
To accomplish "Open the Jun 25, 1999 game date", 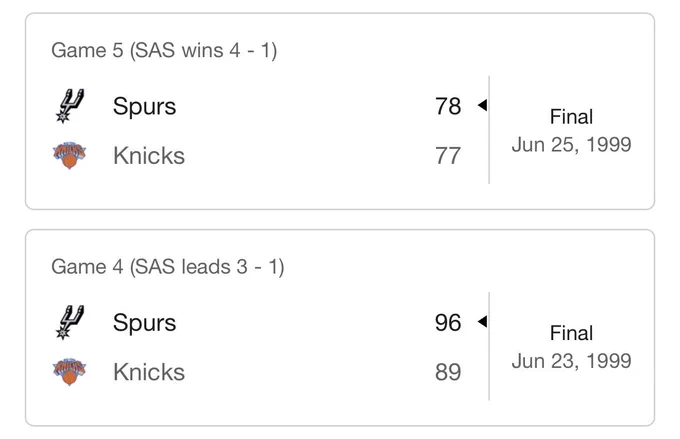I will 571,144.
